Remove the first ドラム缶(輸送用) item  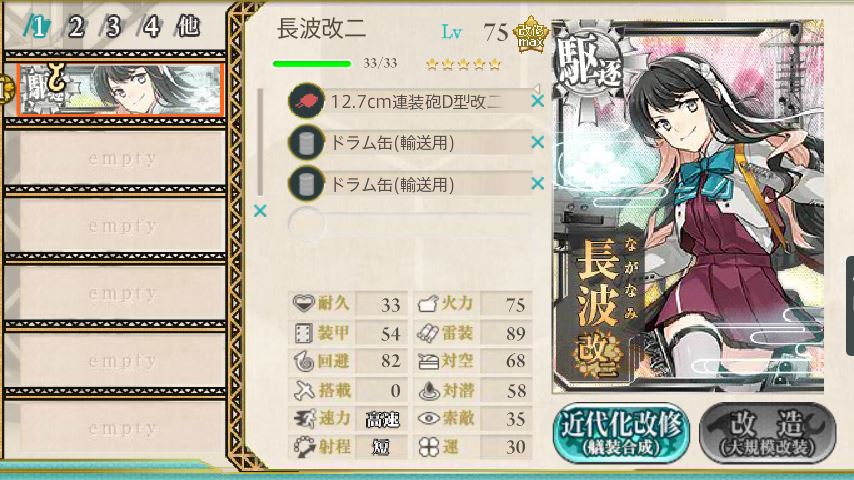538,142
